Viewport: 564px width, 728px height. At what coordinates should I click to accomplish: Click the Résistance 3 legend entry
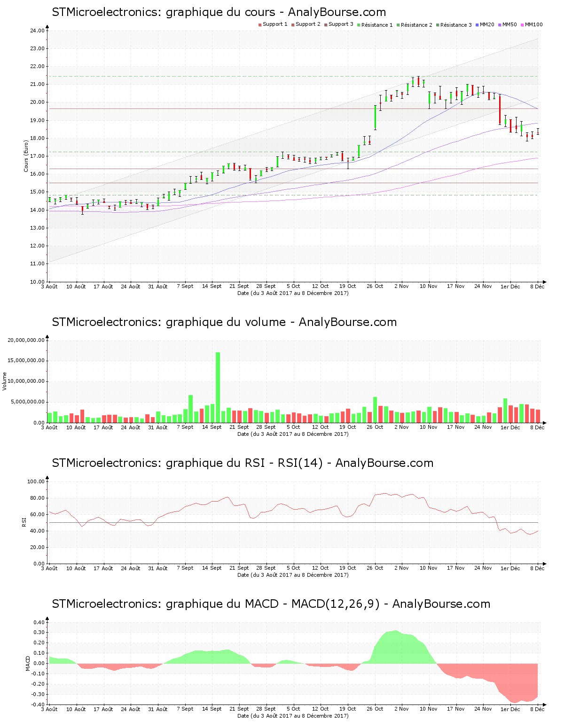tap(454, 25)
